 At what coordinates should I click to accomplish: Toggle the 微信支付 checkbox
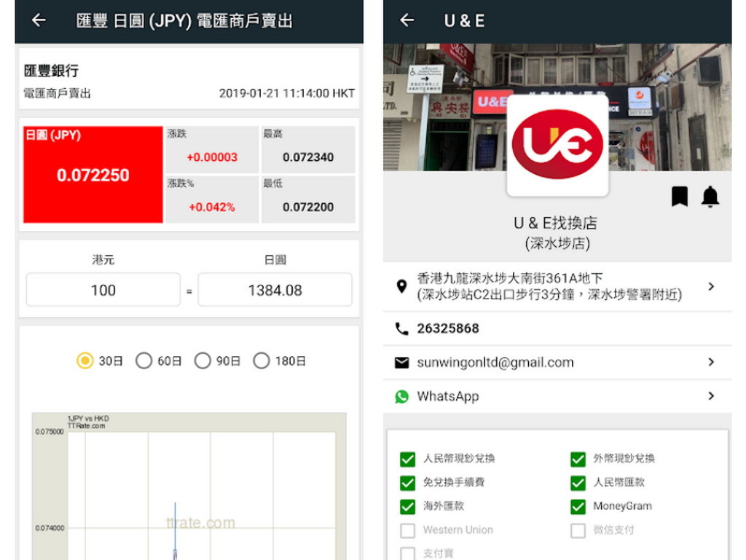(578, 531)
